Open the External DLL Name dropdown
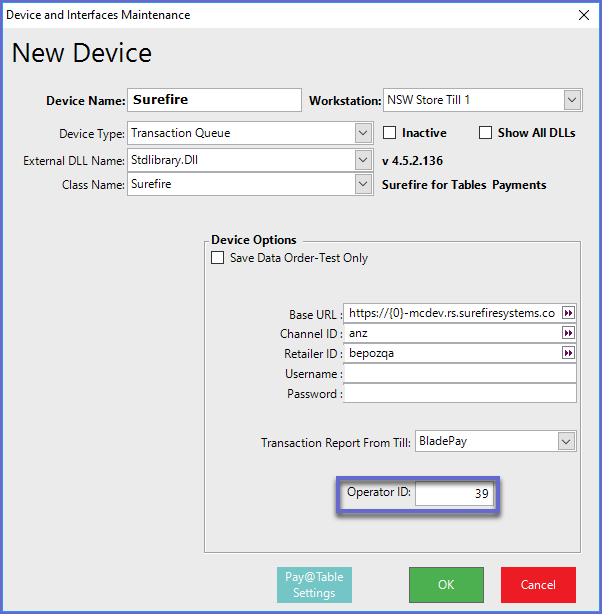Image resolution: width=602 pixels, height=614 pixels. coord(362,159)
